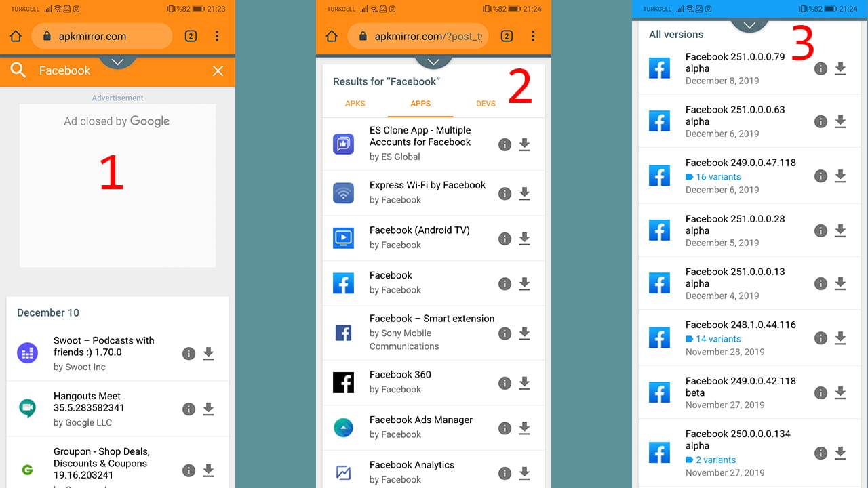868x488 pixels.
Task: Download Facebook 249.0.0.47.118
Action: [840, 176]
